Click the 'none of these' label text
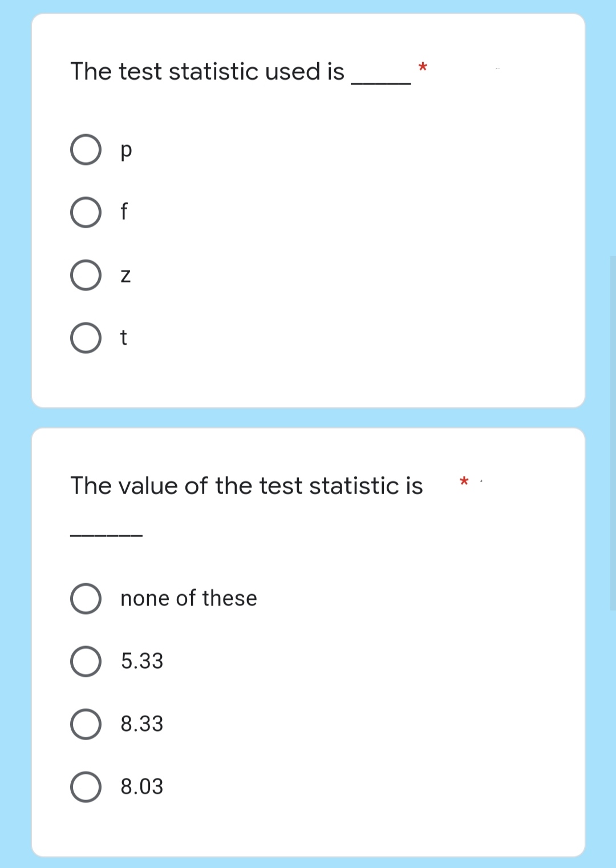 [189, 599]
